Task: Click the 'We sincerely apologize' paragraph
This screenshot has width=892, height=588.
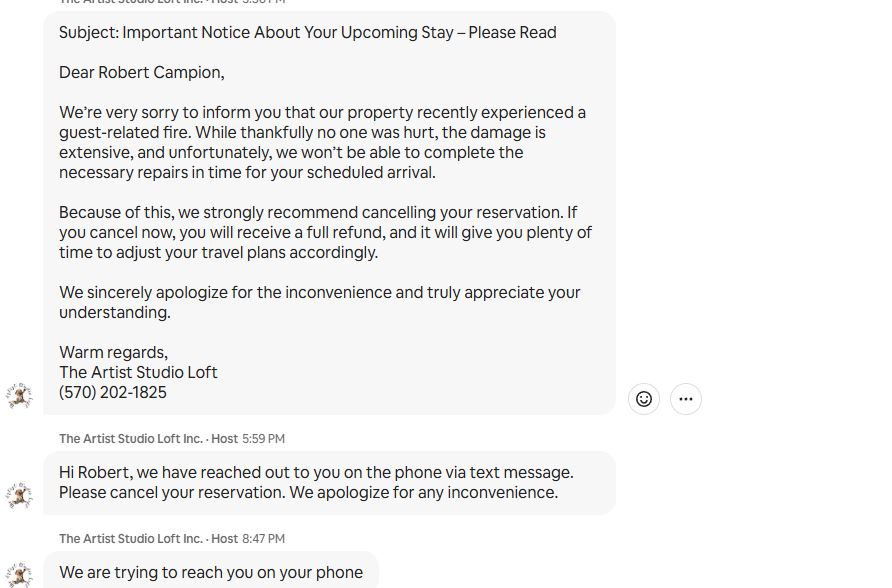Action: click(x=319, y=302)
